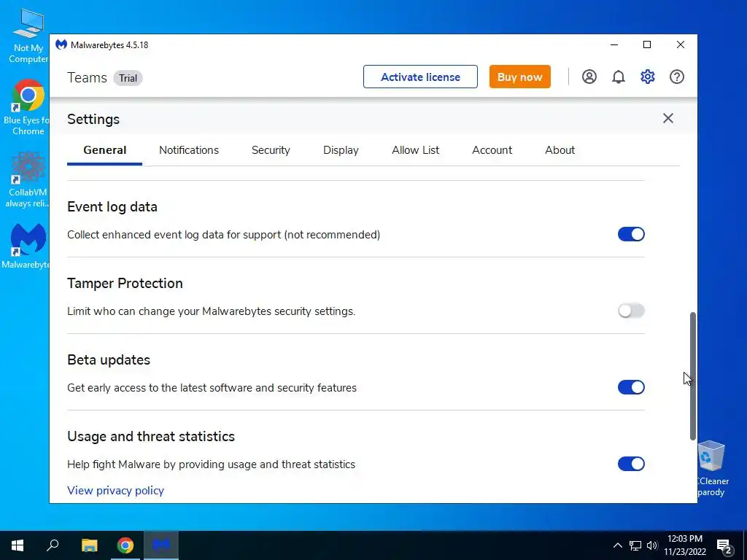This screenshot has height=560, width=747.
Task: Click the Event log data heading
Action: click(x=112, y=206)
